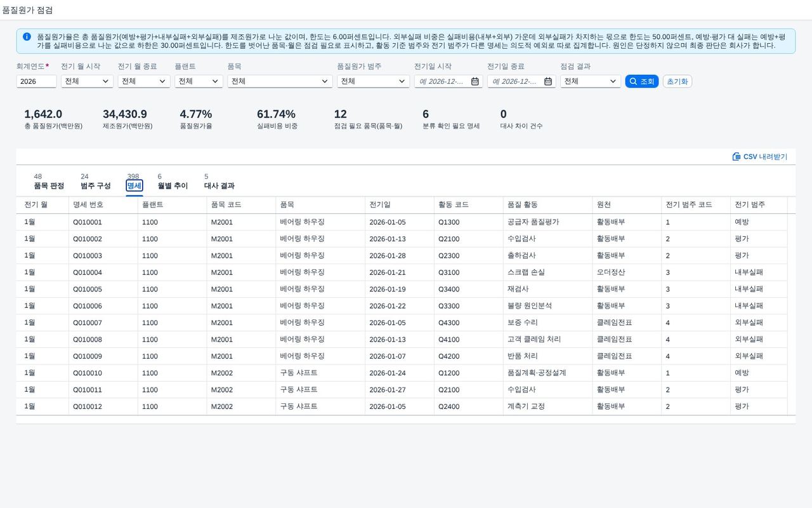The image size is (812, 508).
Task: Click the 활동 코드 column header
Action: 468,205
